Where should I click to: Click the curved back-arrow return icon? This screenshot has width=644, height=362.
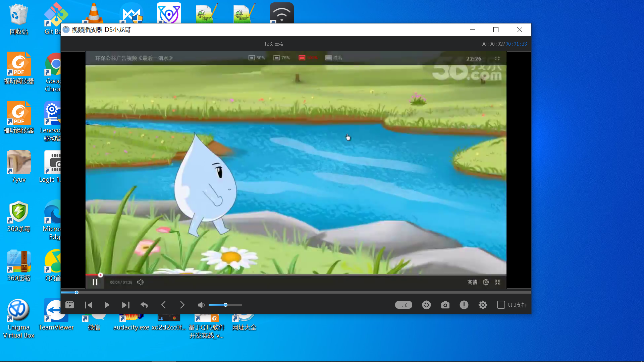point(144,305)
